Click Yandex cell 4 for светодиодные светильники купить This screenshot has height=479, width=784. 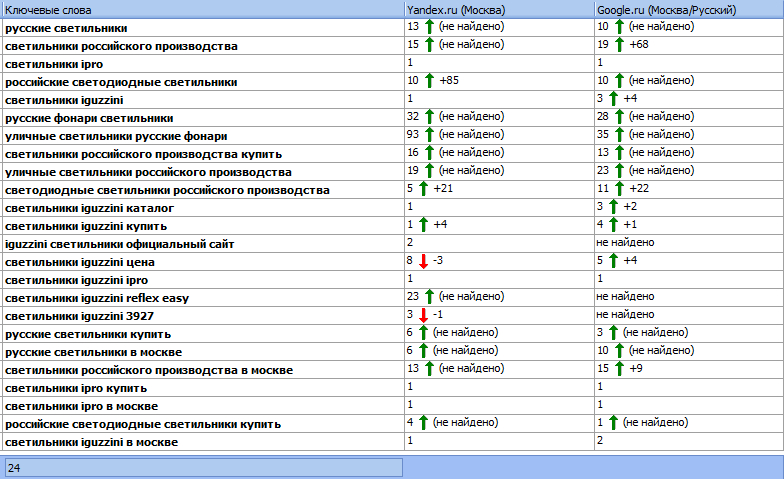[499, 424]
